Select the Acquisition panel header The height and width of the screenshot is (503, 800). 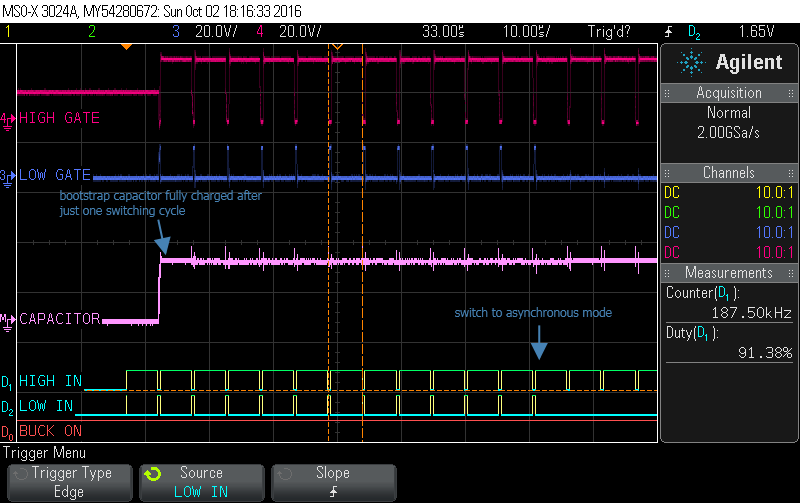[729, 93]
